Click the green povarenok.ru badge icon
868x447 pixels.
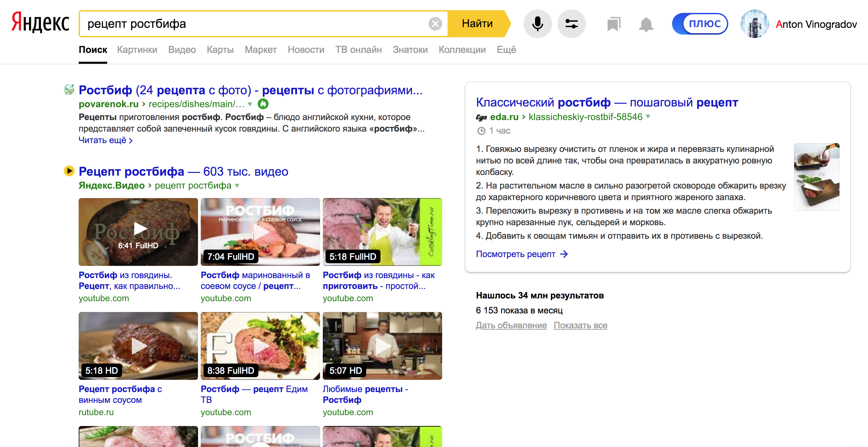[x=263, y=104]
